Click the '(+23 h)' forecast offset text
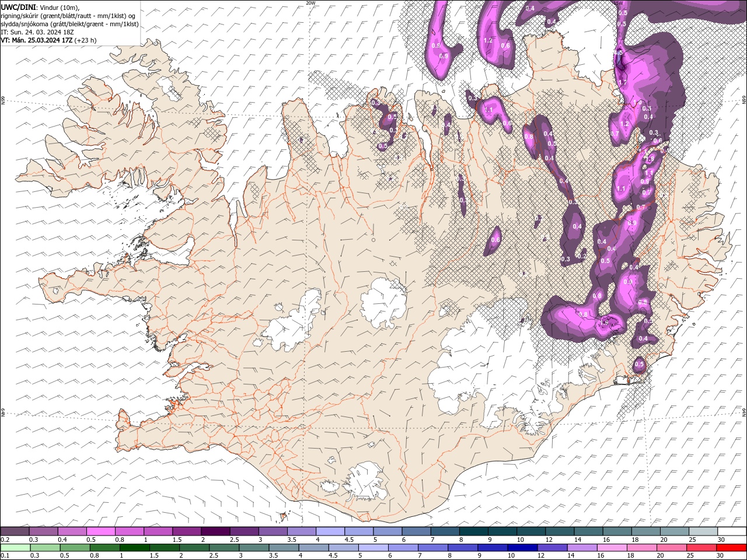The height and width of the screenshot is (560, 747). 86,40
